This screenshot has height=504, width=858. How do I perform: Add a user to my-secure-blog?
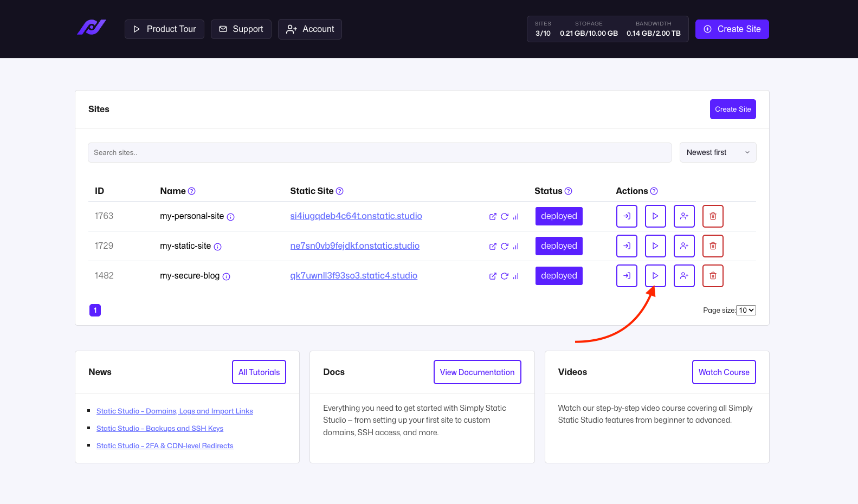684,276
